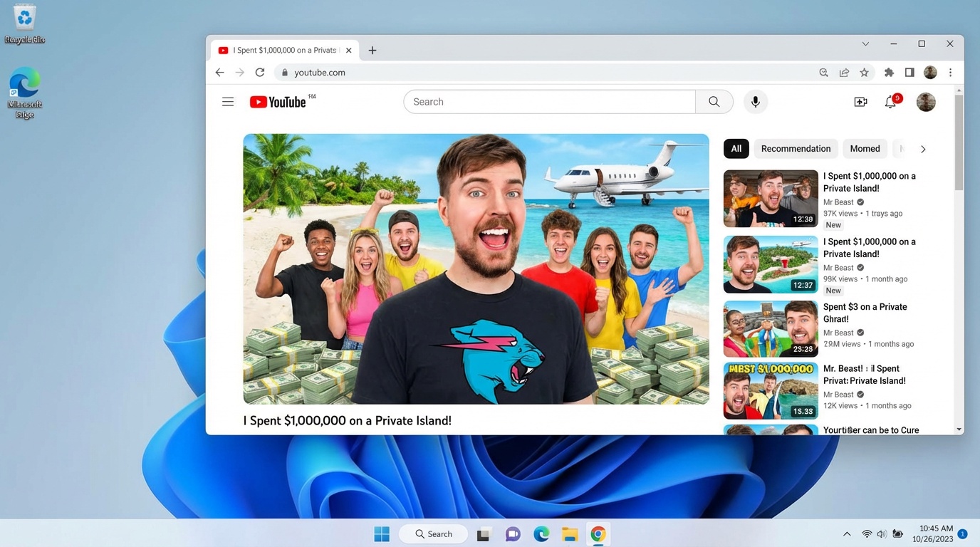Select the All filter chip
The image size is (980, 547).
736,148
